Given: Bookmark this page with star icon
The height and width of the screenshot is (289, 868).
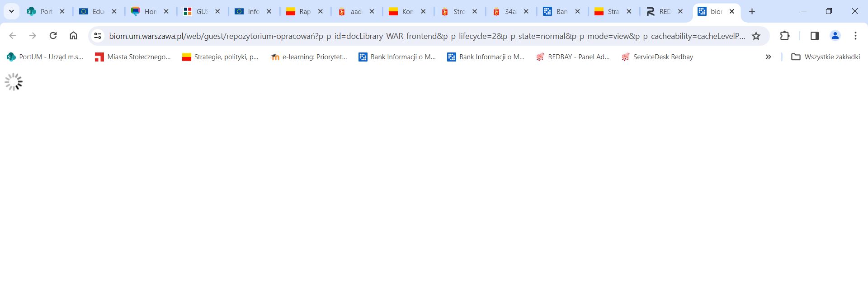Looking at the screenshot, I should coord(756,36).
